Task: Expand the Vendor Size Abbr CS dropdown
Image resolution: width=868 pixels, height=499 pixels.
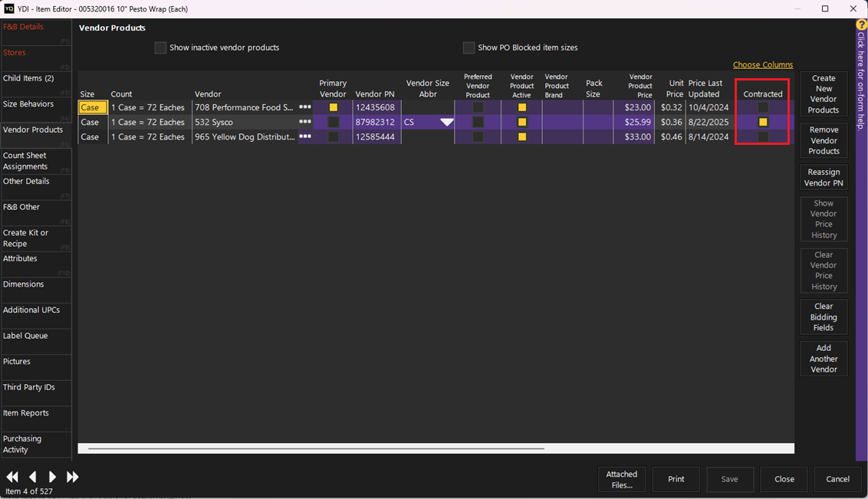Action: click(x=446, y=123)
